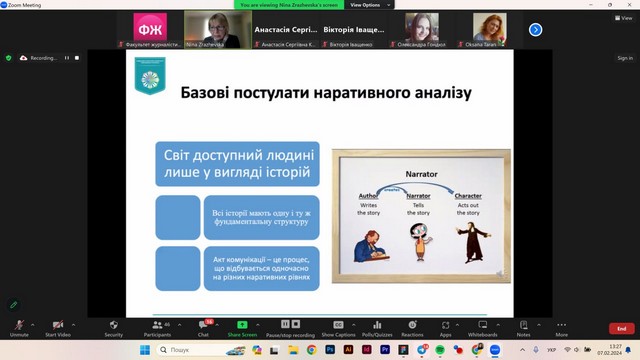
Task: Click the Sign in button
Action: [x=625, y=58]
